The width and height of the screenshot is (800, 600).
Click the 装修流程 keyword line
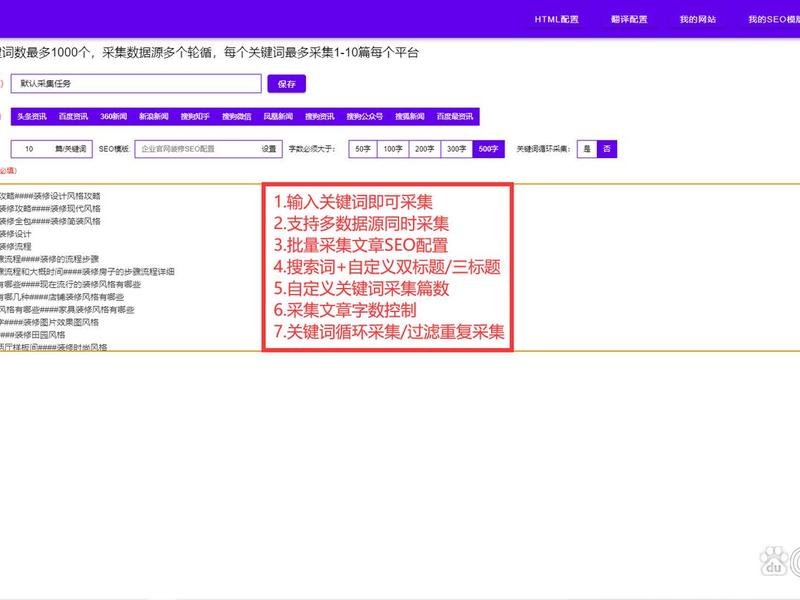pyautogui.click(x=15, y=246)
